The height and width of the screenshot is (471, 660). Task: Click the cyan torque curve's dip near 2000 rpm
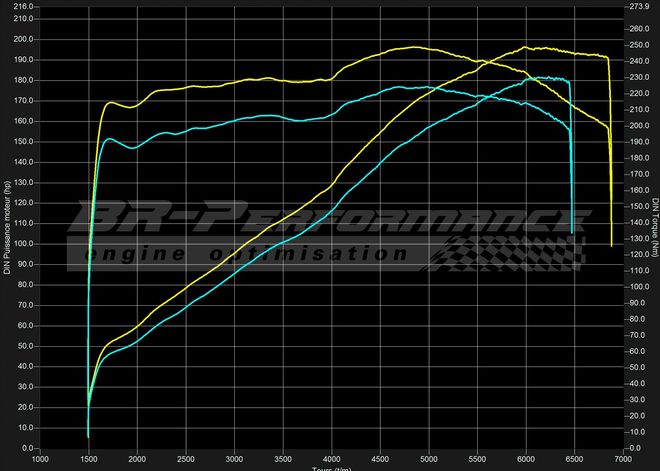pyautogui.click(x=132, y=148)
